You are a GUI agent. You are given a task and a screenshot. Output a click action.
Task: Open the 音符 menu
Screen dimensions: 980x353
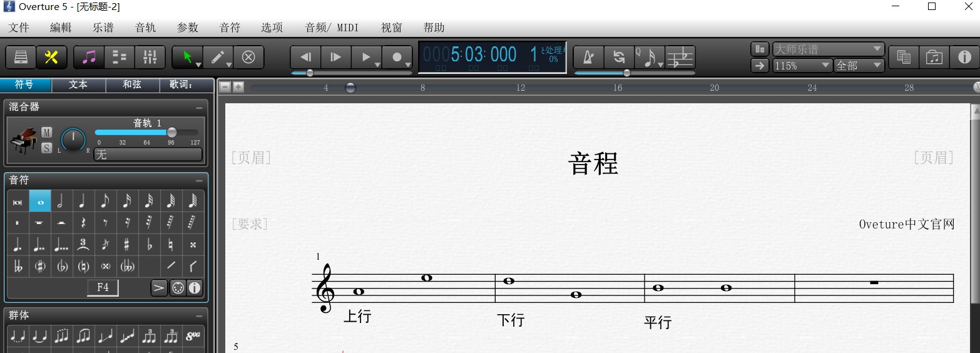(x=230, y=28)
